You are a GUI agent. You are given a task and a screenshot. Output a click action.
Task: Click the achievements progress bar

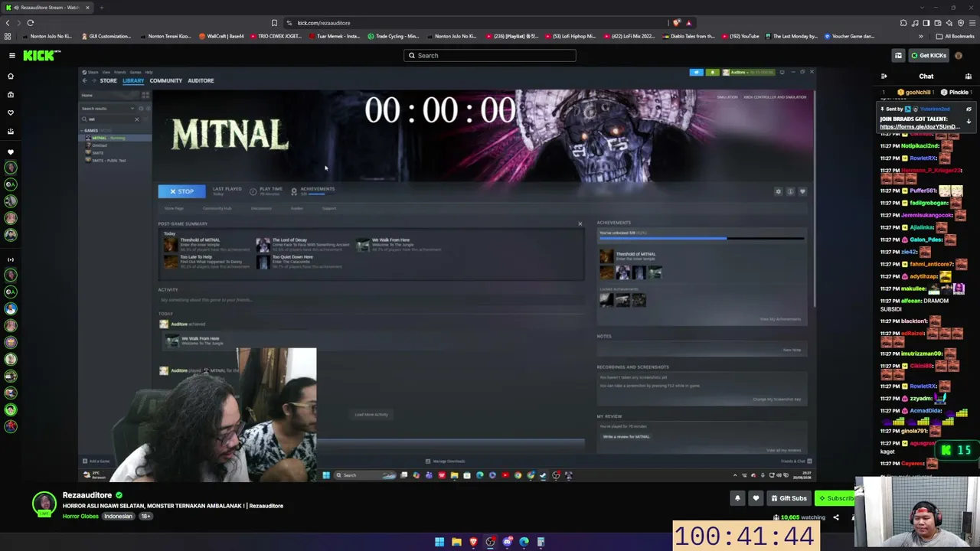(x=702, y=239)
